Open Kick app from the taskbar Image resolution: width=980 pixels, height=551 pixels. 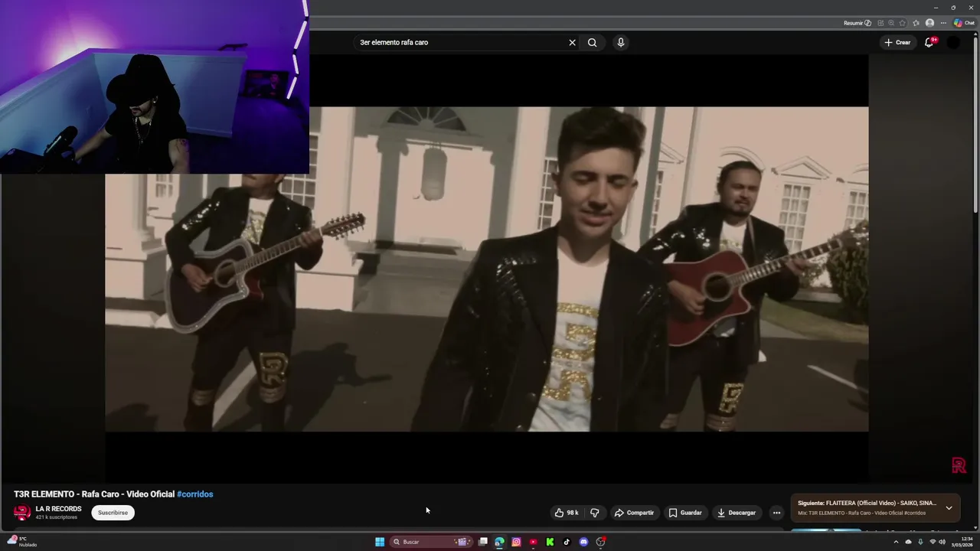tap(550, 542)
